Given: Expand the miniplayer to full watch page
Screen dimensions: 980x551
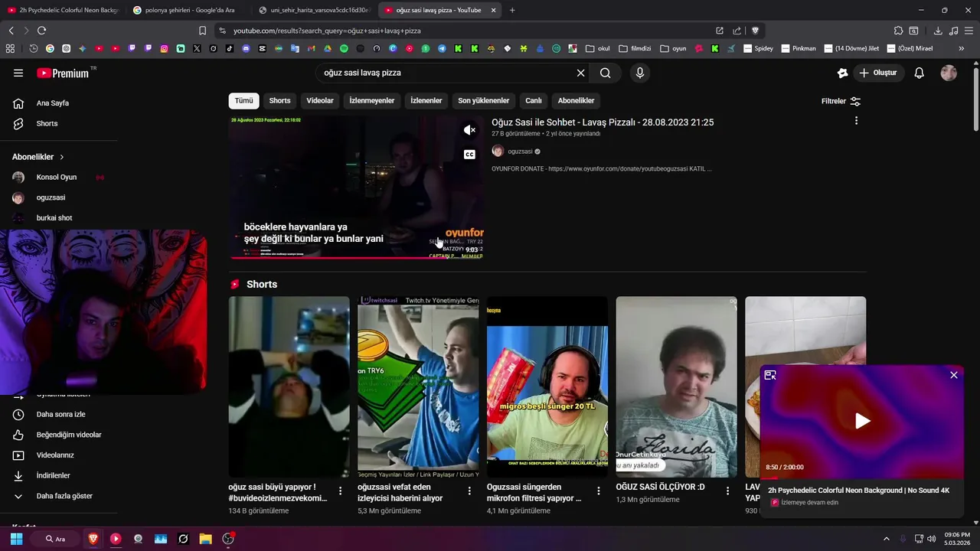Looking at the screenshot, I should pyautogui.click(x=770, y=375).
